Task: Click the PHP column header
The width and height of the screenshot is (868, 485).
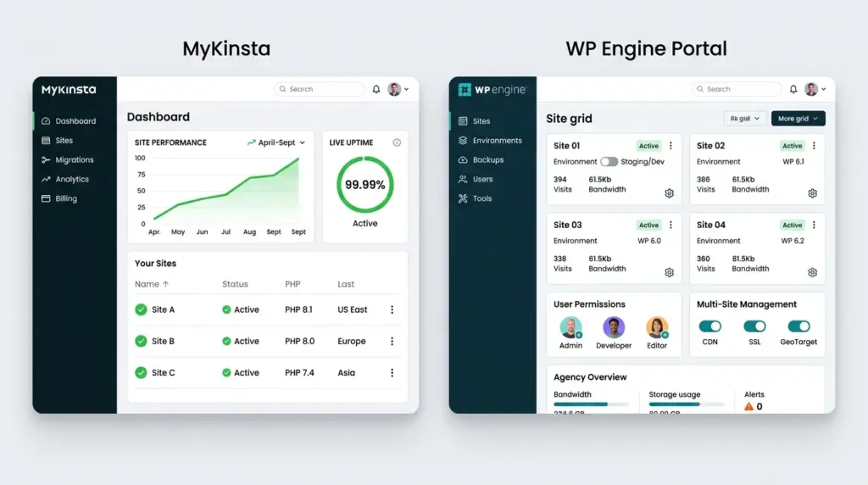Action: point(292,284)
